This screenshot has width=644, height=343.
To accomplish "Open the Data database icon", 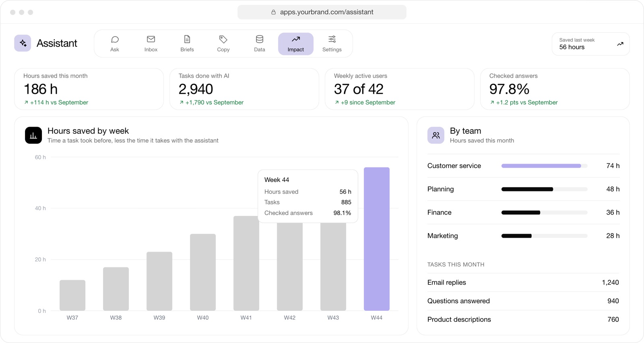I will pyautogui.click(x=260, y=39).
